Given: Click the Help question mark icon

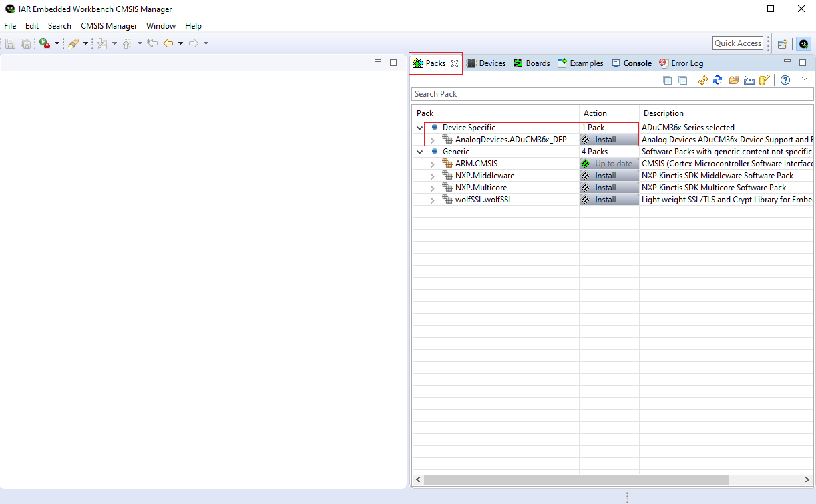Looking at the screenshot, I should tap(785, 80).
